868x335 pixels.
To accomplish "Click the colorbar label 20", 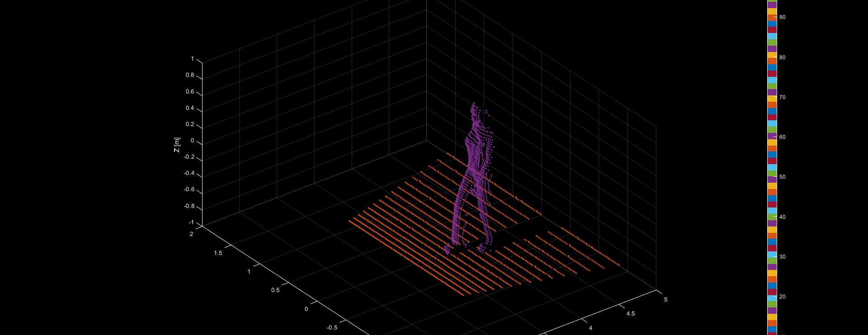I will point(783,297).
